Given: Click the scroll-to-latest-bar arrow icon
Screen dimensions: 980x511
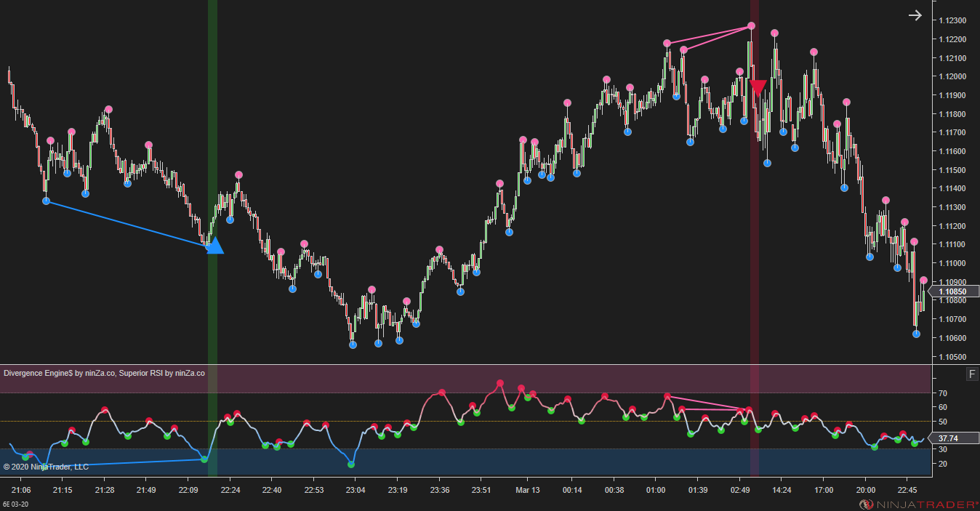Looking at the screenshot, I should [x=915, y=15].
